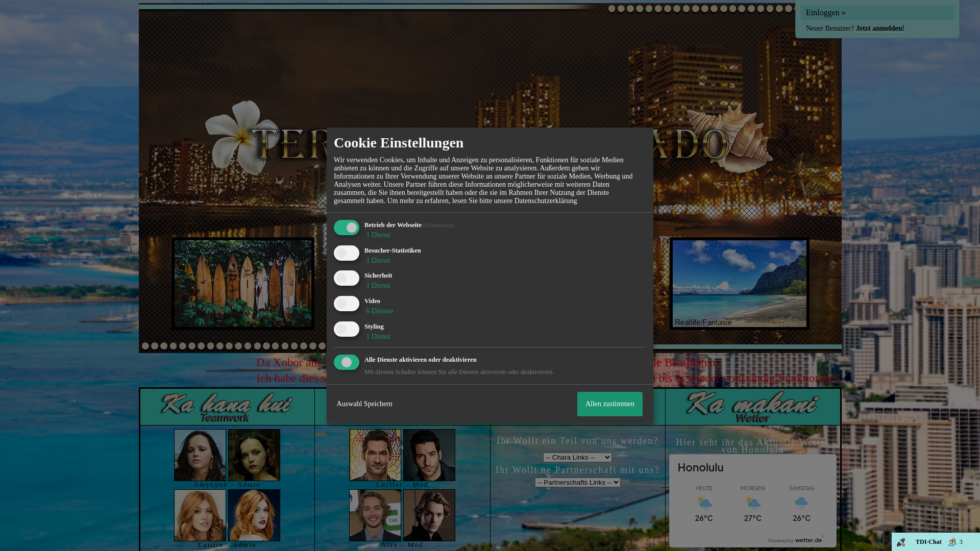Open the Datenschutzerklärung link
The image size is (980, 551).
[x=545, y=201]
